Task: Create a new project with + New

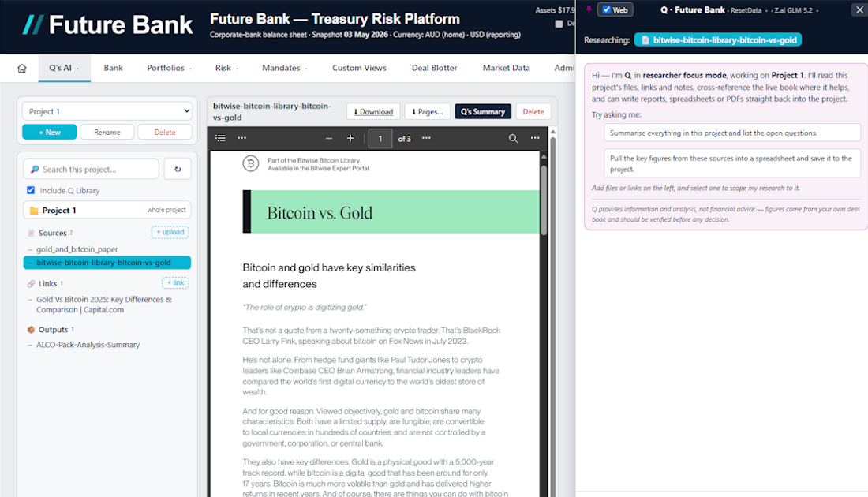Action: pos(49,133)
